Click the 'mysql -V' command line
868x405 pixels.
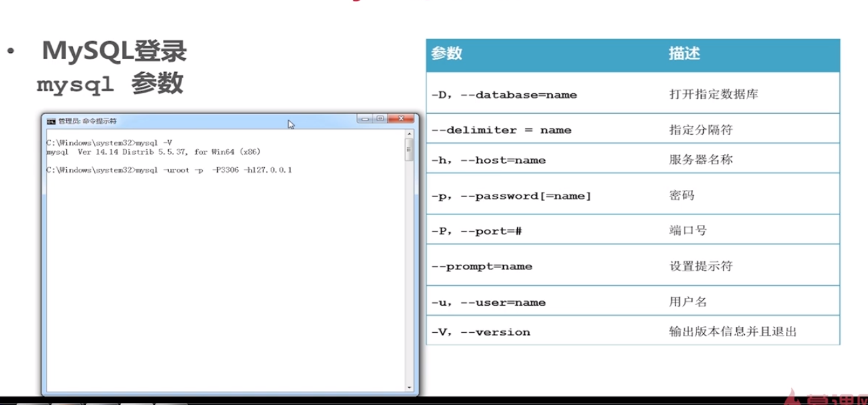coord(110,143)
